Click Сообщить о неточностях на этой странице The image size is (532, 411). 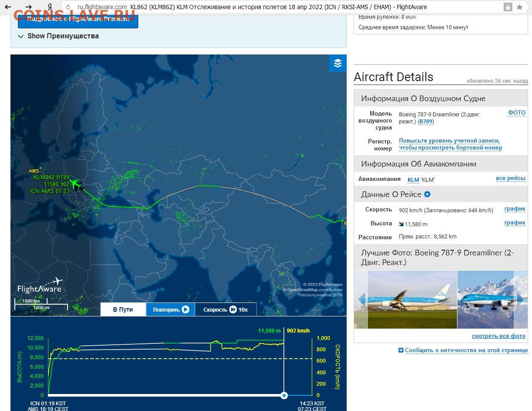[x=466, y=350]
